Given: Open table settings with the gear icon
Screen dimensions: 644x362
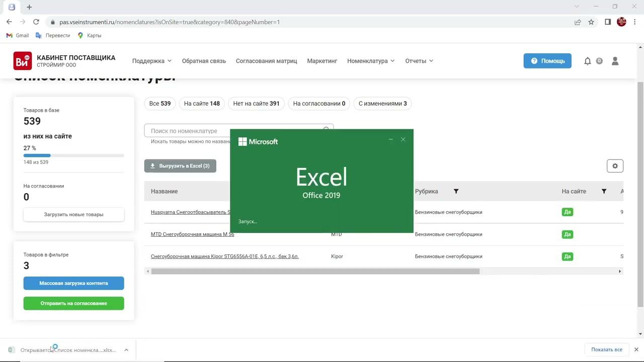Looking at the screenshot, I should point(615,166).
